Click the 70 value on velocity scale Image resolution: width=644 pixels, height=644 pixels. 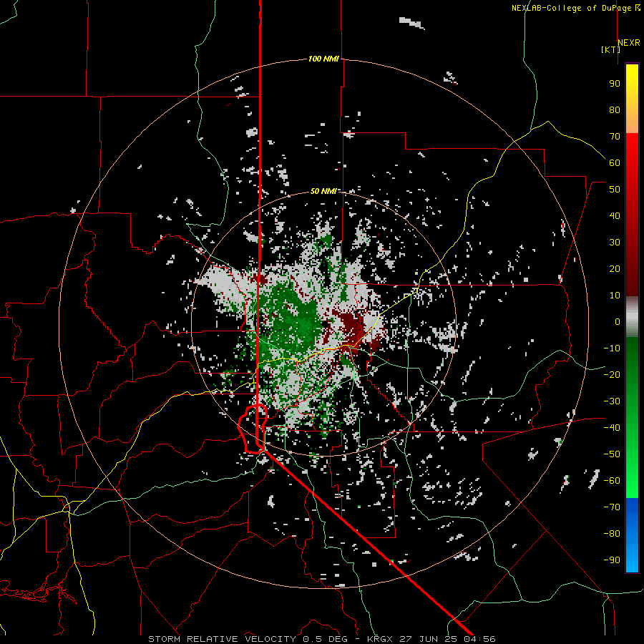615,137
